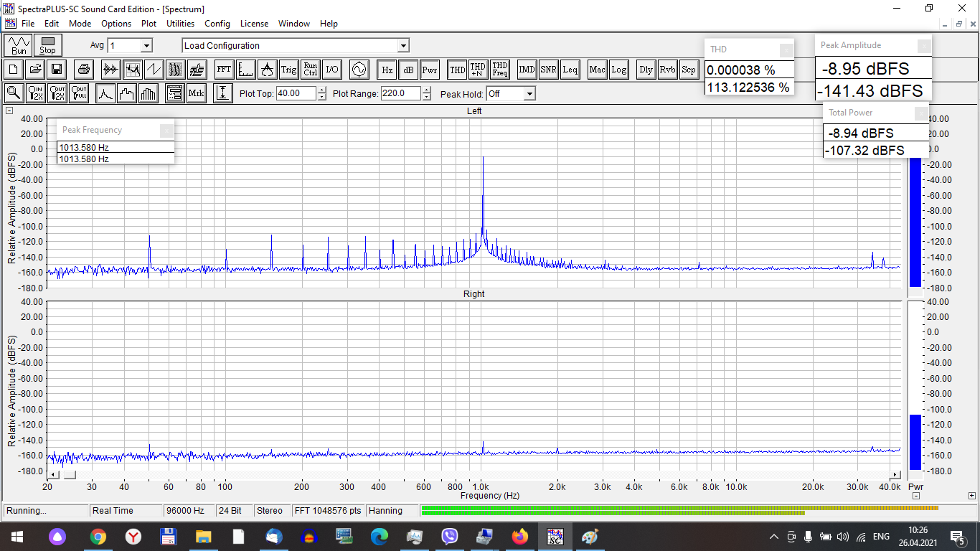Open the Avg count dropdown
The width and height of the screenshot is (980, 551).
coord(146,46)
